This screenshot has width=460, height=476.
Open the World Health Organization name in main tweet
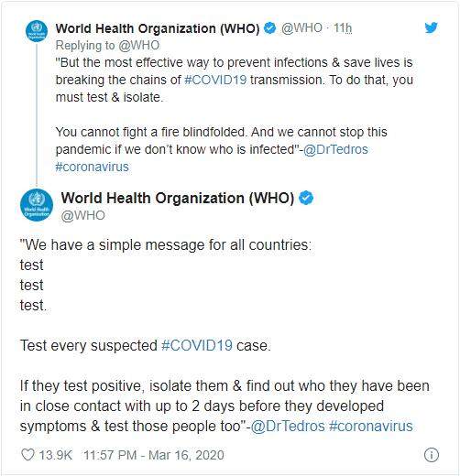(178, 198)
